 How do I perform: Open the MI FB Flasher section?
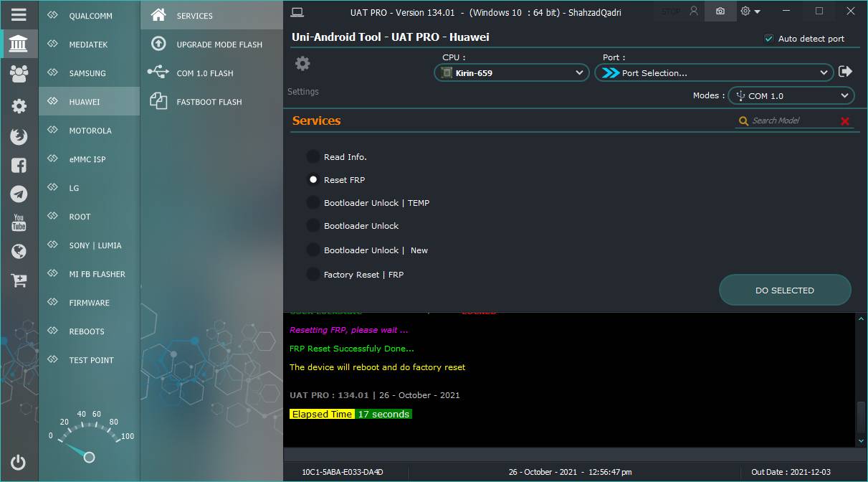89,273
